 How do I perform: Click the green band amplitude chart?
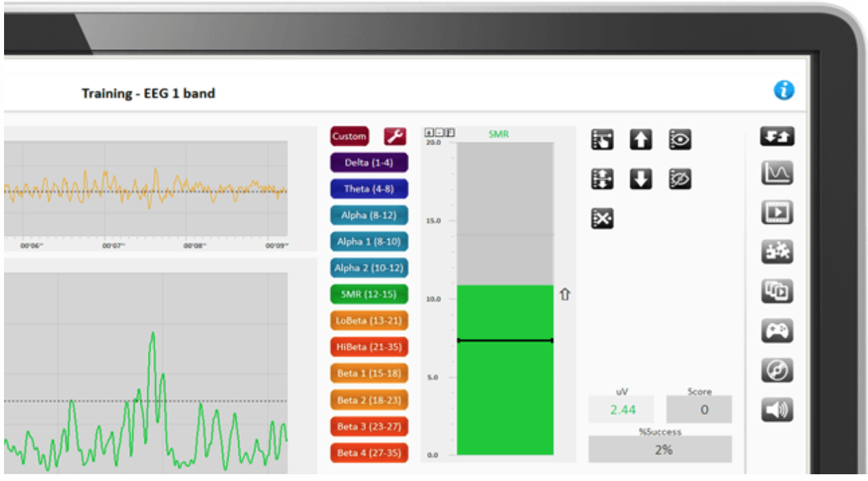(x=145, y=373)
